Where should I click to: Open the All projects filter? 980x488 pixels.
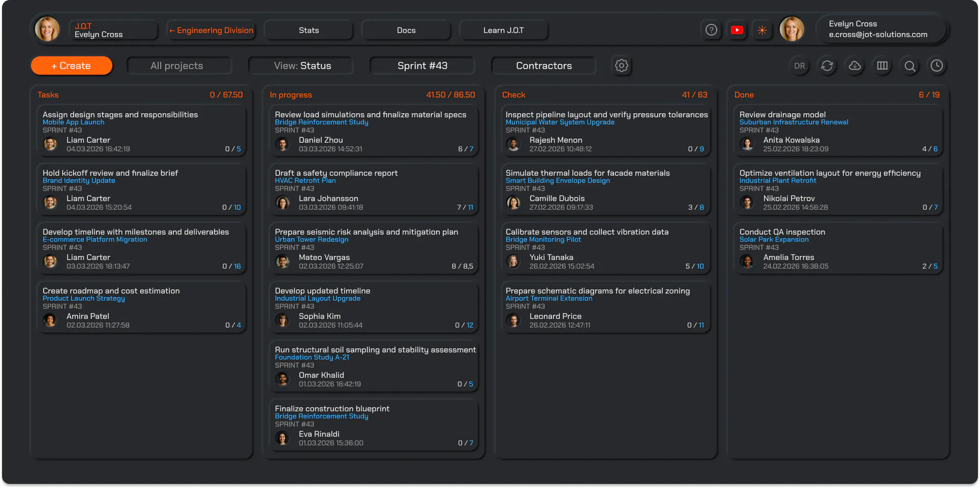[x=179, y=66]
